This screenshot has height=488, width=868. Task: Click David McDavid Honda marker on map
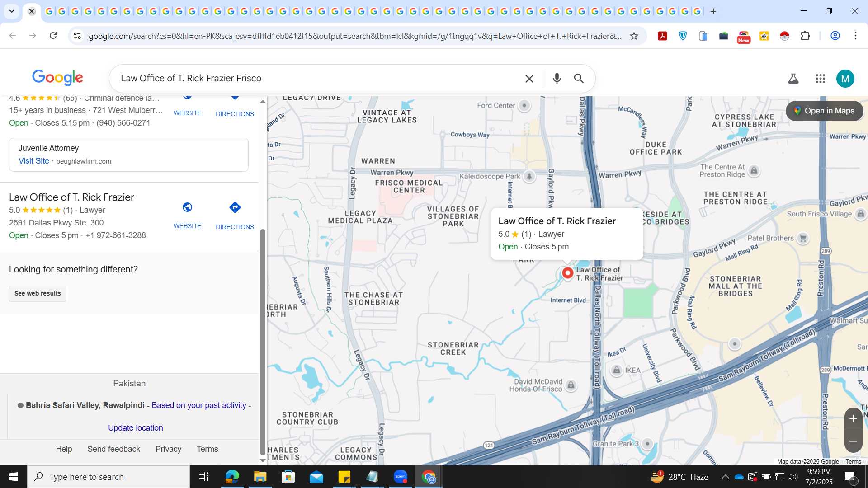[x=571, y=385]
